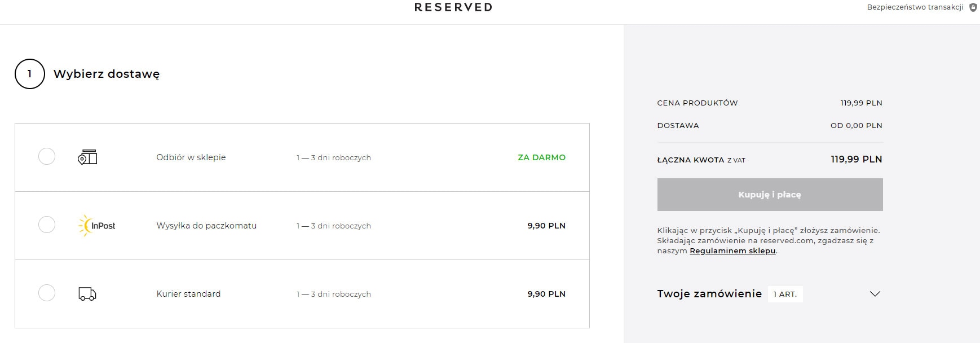This screenshot has width=980, height=343.
Task: Choose the Wysyłka do paczkomatu label
Action: [x=206, y=226]
